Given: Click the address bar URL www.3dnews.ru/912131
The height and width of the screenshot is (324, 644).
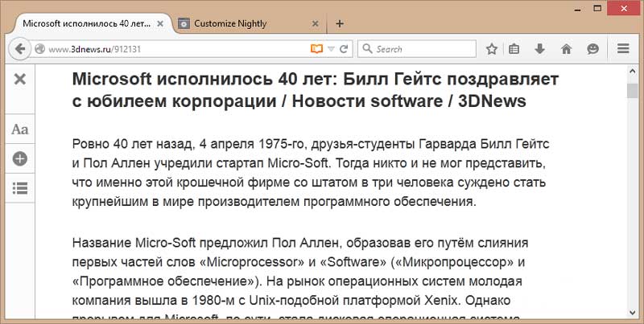Looking at the screenshot, I should [95, 50].
